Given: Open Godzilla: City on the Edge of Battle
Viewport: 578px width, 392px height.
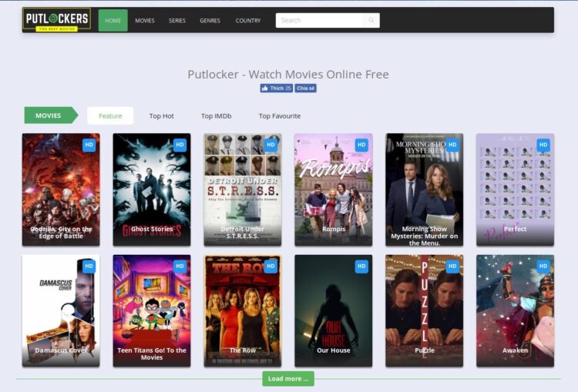Looking at the screenshot, I should tap(61, 189).
